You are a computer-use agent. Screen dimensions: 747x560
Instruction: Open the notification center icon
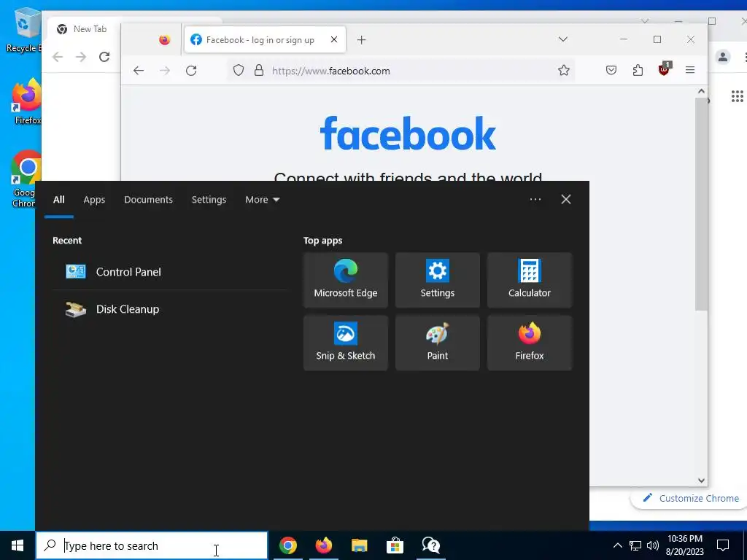(723, 545)
